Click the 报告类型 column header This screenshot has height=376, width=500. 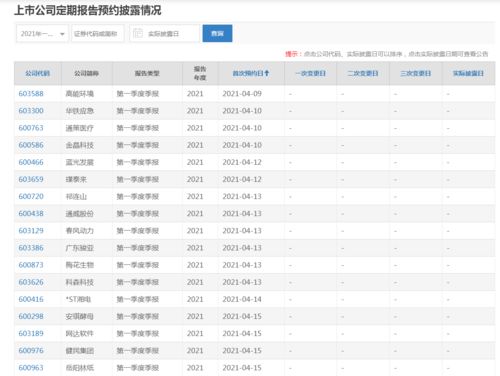point(147,73)
